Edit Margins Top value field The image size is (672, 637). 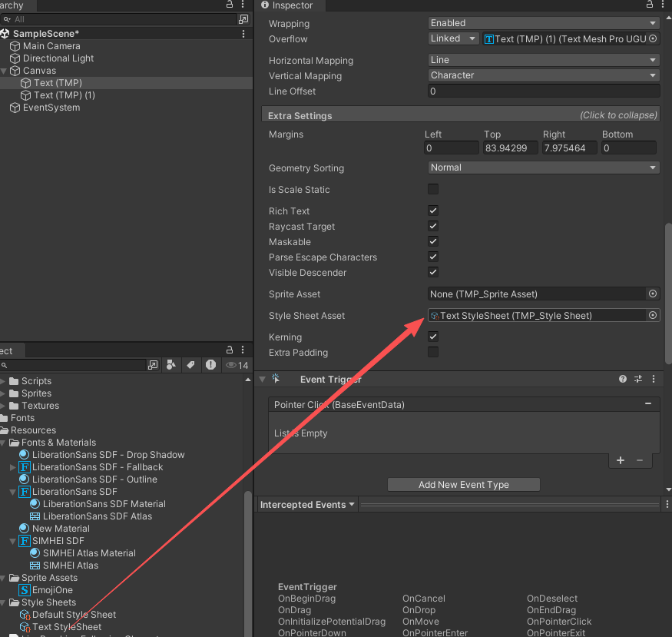click(x=510, y=148)
